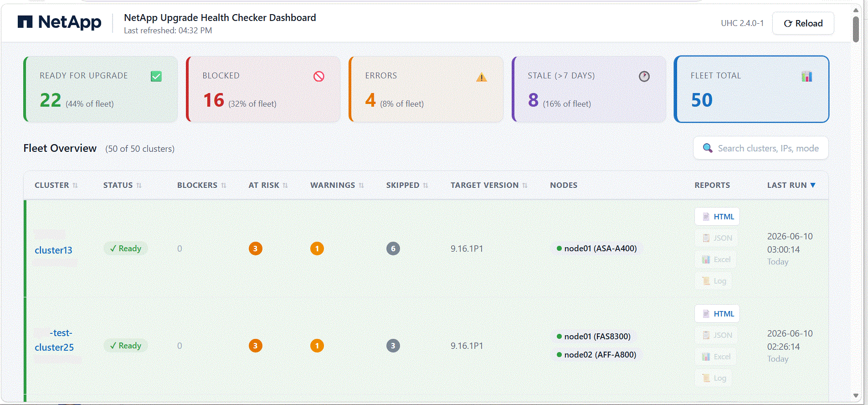Image resolution: width=868 pixels, height=405 pixels.
Task: Reload the dashboard data
Action: (803, 23)
